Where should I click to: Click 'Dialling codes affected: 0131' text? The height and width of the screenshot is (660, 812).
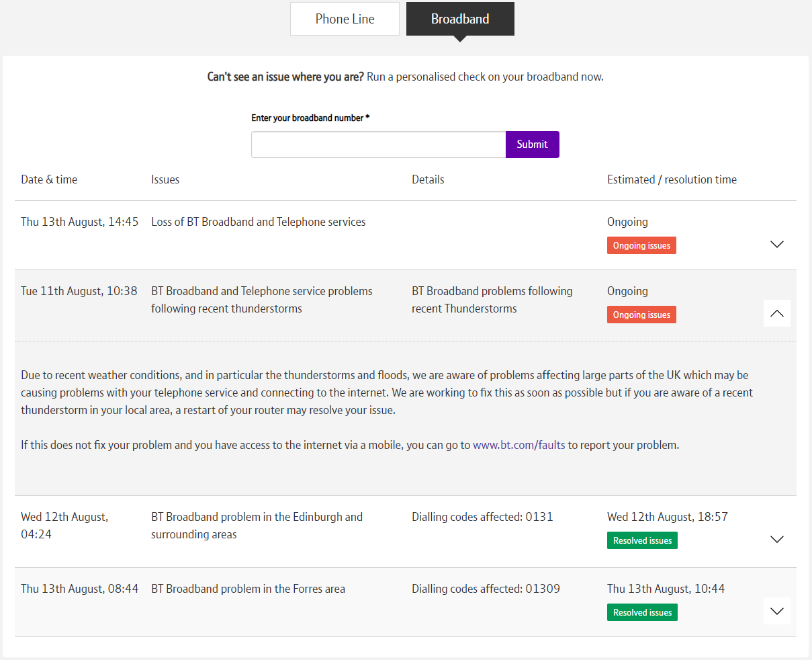482,517
